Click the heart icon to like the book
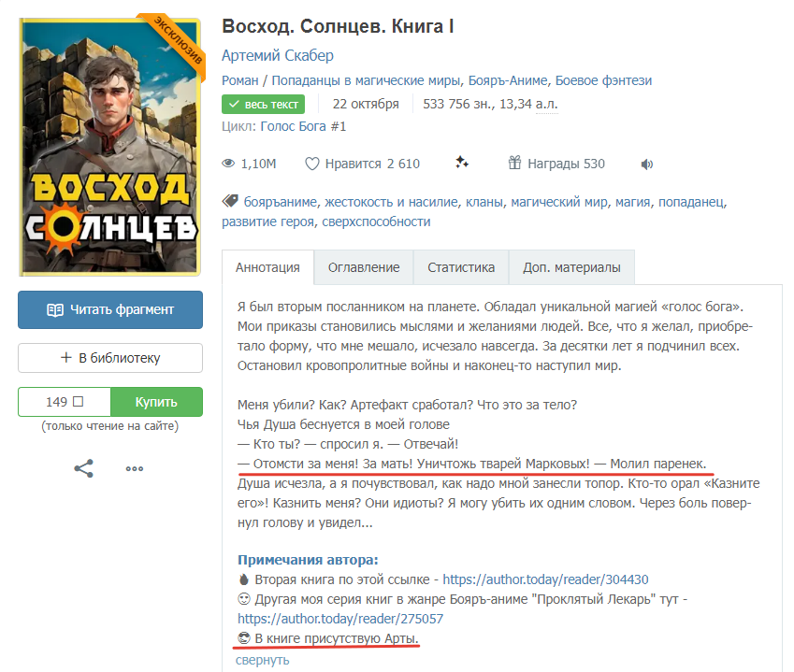The width and height of the screenshot is (794, 672). click(312, 164)
